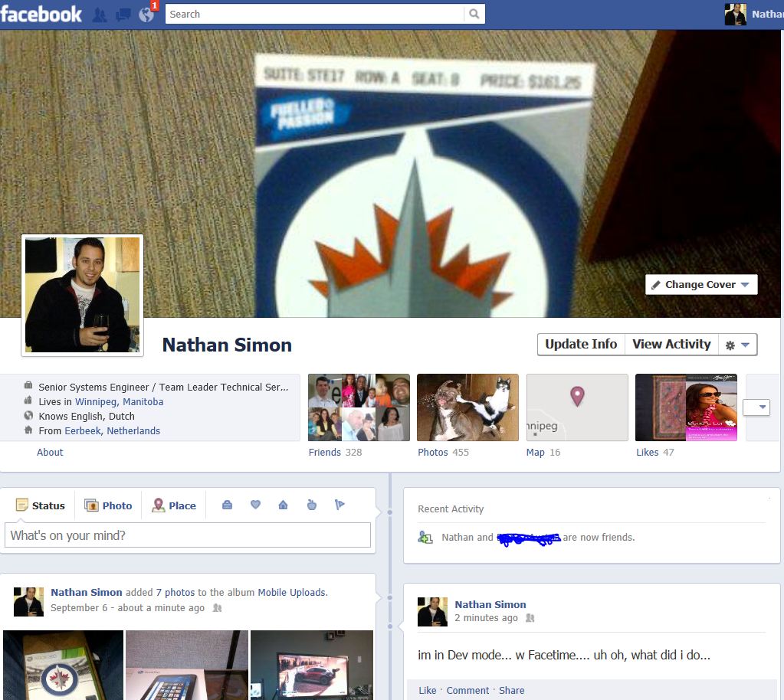Click the What's on your mind box

[x=188, y=535]
